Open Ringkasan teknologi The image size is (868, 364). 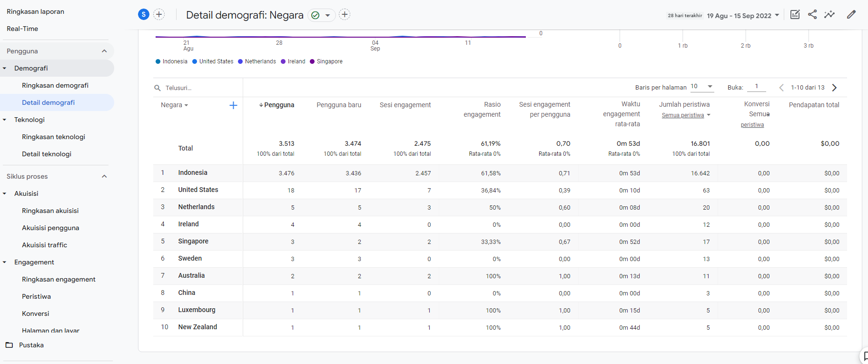[53, 137]
